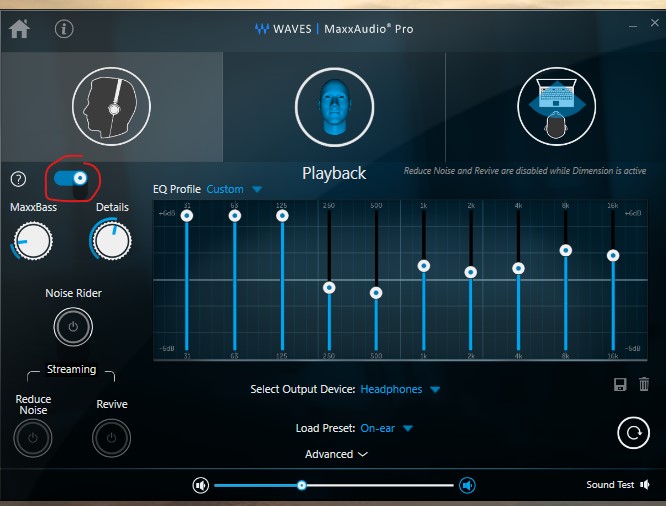Click the 31 Hz EQ slider handle

pos(187,216)
